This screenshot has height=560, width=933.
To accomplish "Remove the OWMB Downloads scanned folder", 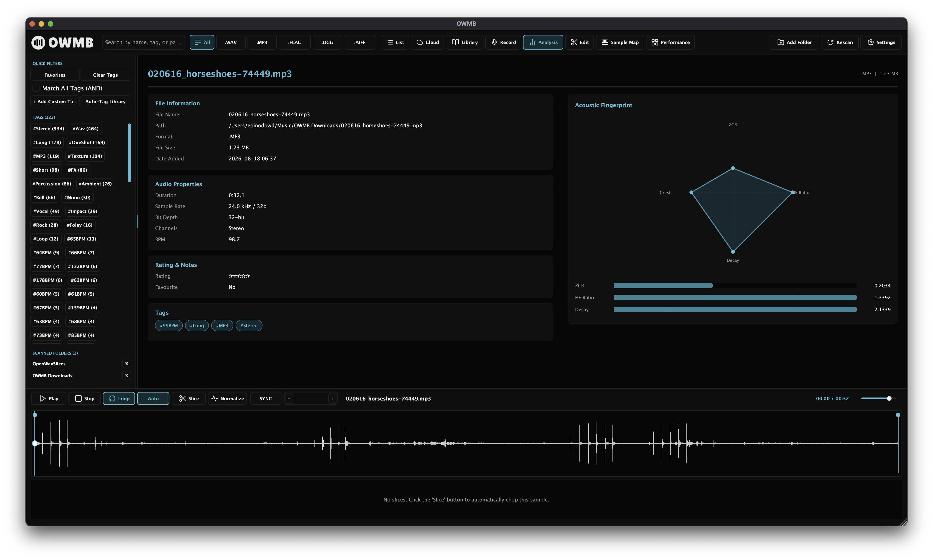I will [126, 375].
